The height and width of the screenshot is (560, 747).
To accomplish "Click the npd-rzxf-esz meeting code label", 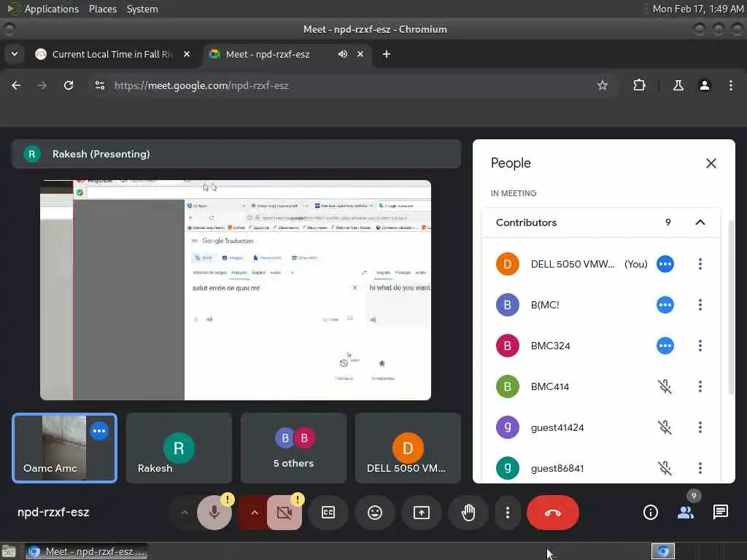I will coord(53,513).
